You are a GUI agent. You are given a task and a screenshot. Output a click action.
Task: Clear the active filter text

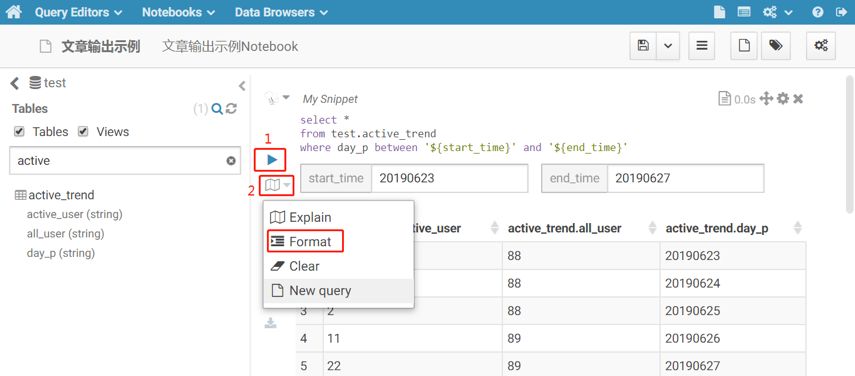click(231, 161)
